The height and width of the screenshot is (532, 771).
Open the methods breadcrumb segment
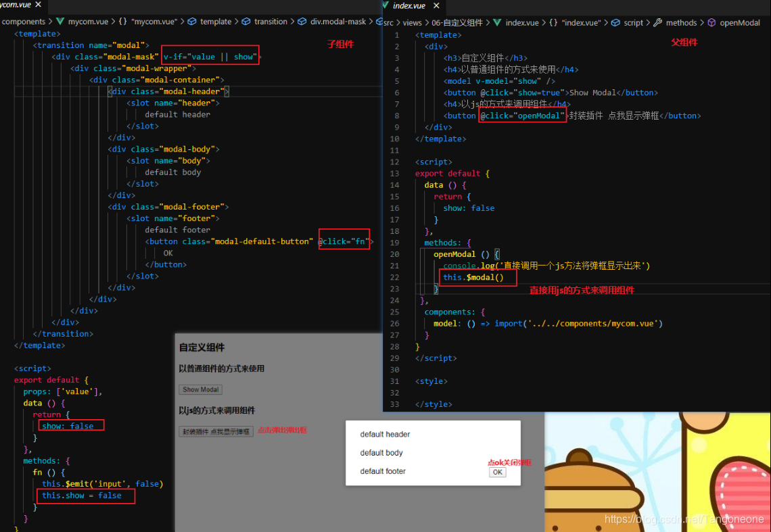681,22
